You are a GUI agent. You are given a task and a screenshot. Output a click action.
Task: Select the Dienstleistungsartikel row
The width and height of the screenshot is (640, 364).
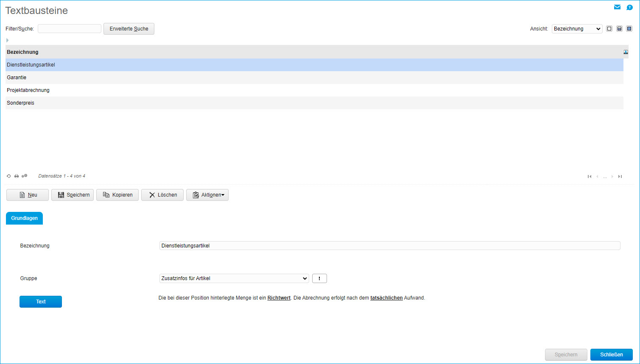point(314,65)
